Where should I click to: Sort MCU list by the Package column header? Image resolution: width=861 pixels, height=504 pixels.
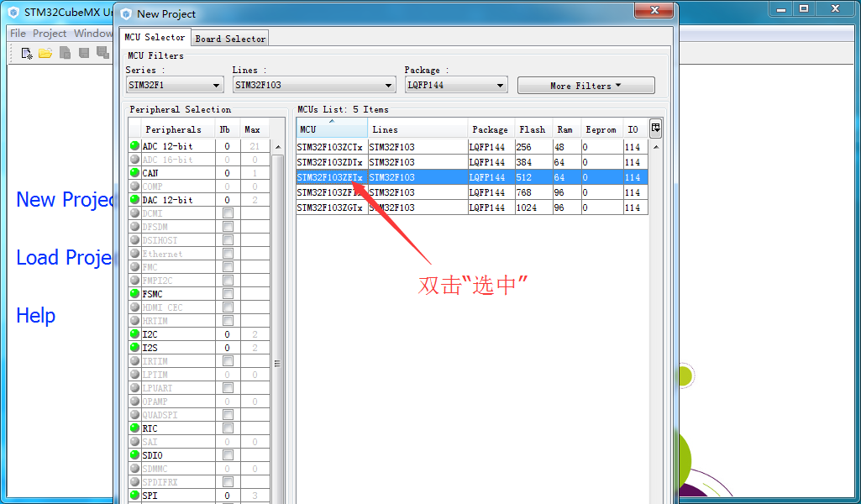[491, 129]
